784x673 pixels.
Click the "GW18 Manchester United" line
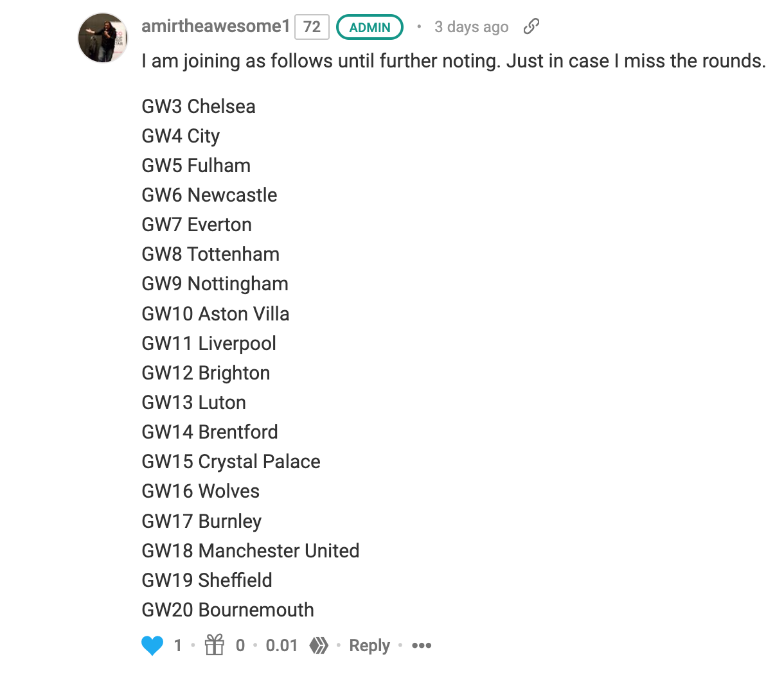[251, 551]
